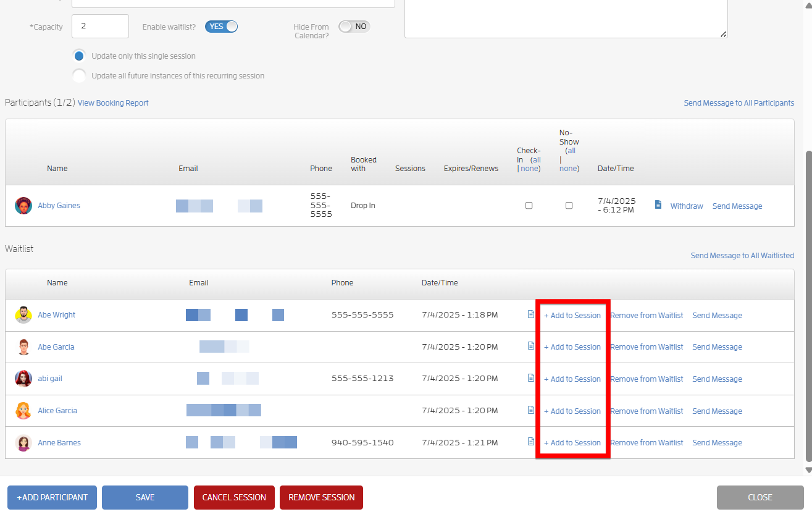Send Message to All Waitlisted
812x517 pixels.
tap(742, 256)
